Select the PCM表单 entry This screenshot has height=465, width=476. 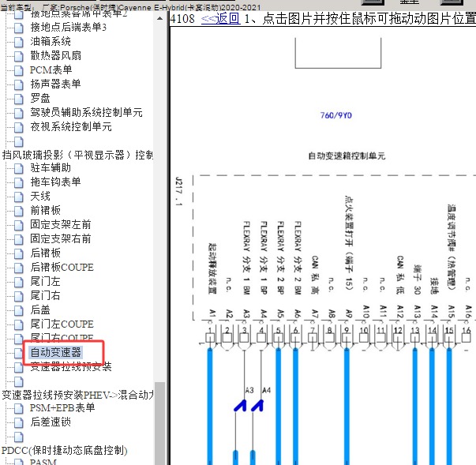[51, 69]
